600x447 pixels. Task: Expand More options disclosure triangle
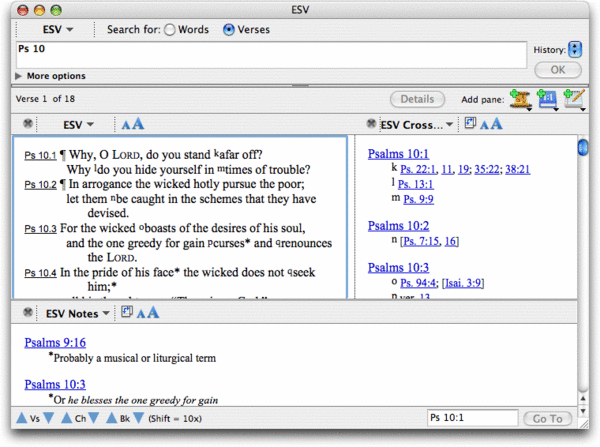click(x=18, y=76)
